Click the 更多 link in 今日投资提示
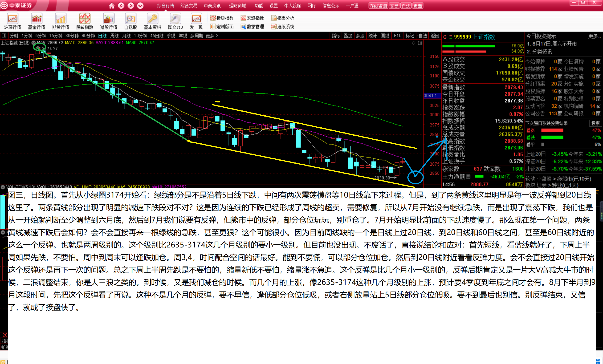 coord(594,36)
